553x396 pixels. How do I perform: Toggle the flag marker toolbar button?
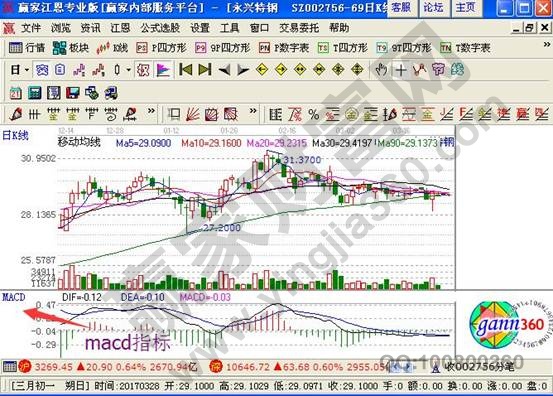(163, 70)
